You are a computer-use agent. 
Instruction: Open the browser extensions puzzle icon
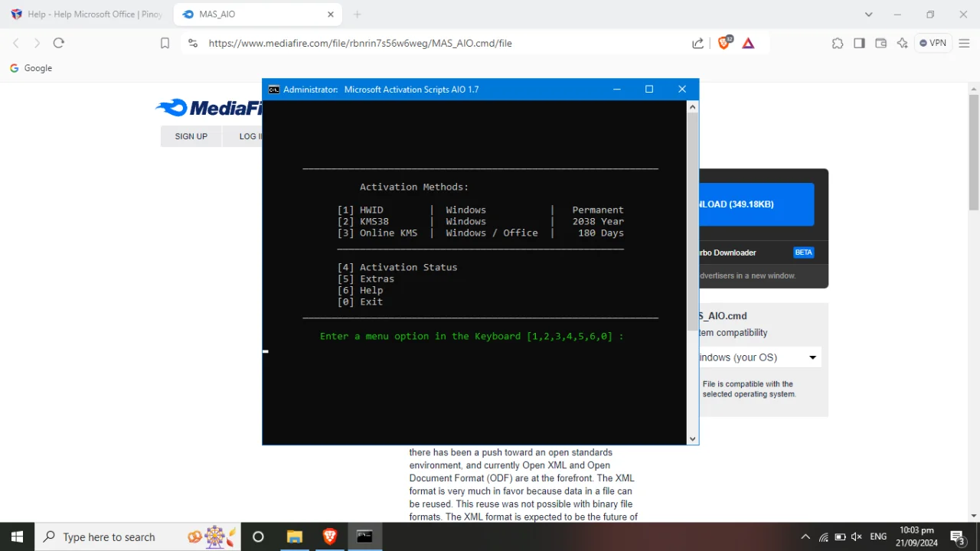coord(838,44)
